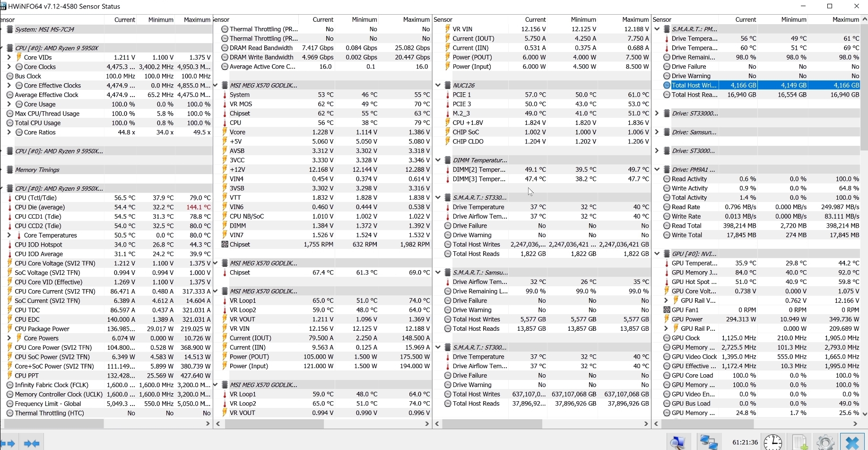868x450 pixels.
Task: Select the DRAM Write Bandwidth row
Action: click(325, 57)
